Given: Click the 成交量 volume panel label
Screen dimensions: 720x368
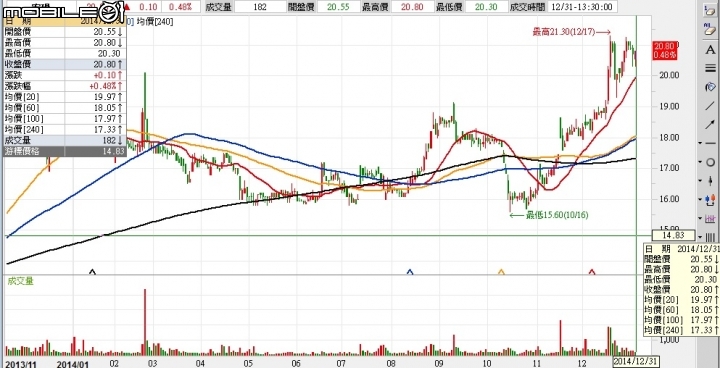Looking at the screenshot, I should pyautogui.click(x=20, y=281).
